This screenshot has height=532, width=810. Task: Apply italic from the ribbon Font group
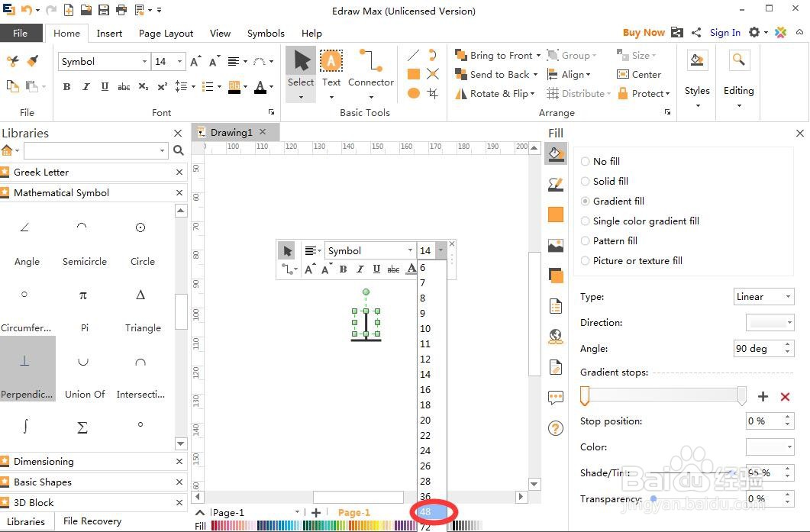86,86
